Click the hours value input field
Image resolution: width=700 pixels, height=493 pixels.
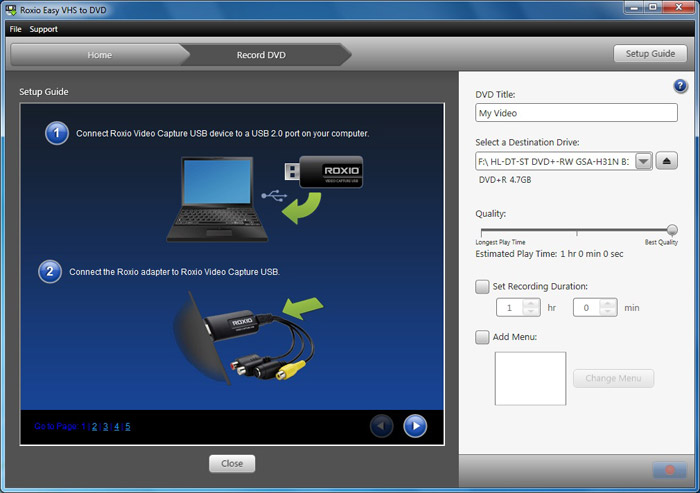click(509, 308)
